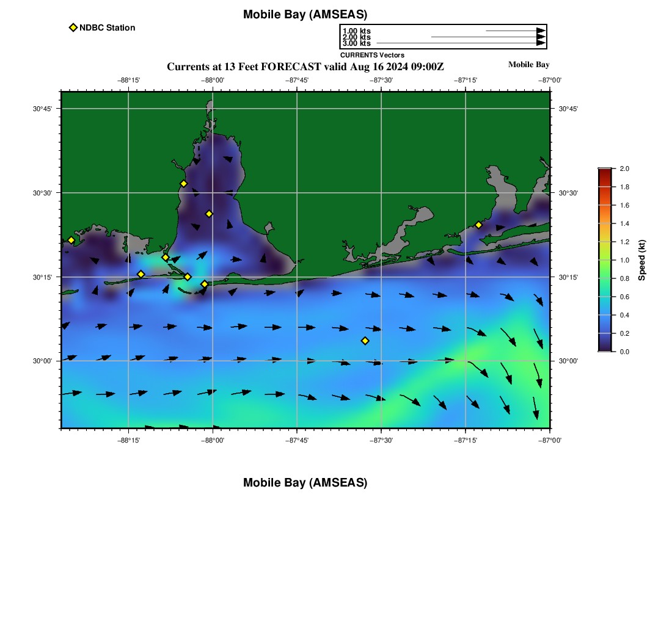Click the easternmost NDBC station marker
Image resolution: width=672 pixels, height=641 pixels.
coord(478,225)
